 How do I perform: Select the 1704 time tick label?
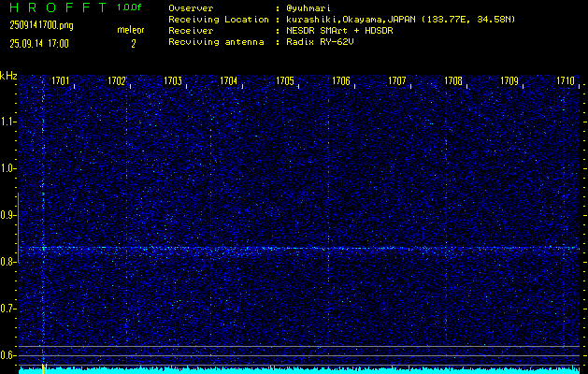pos(229,80)
